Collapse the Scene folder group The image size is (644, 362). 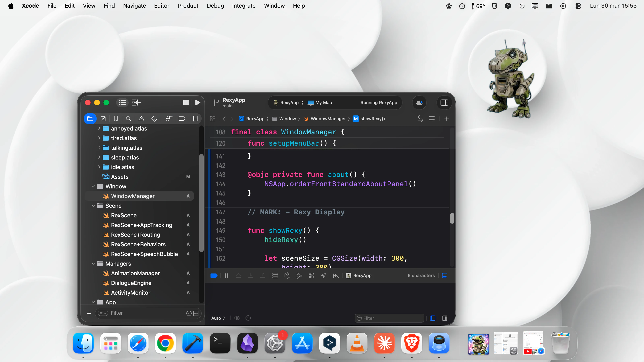point(93,206)
